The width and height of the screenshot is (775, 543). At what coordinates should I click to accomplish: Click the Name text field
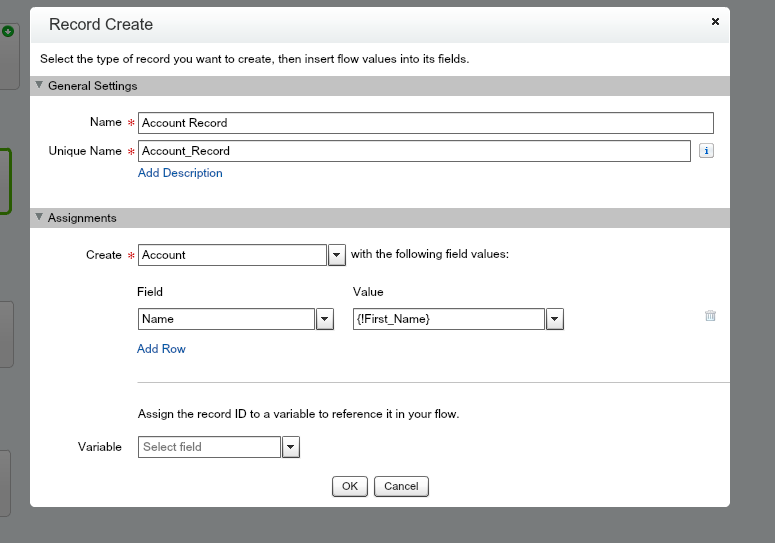pyautogui.click(x=425, y=123)
